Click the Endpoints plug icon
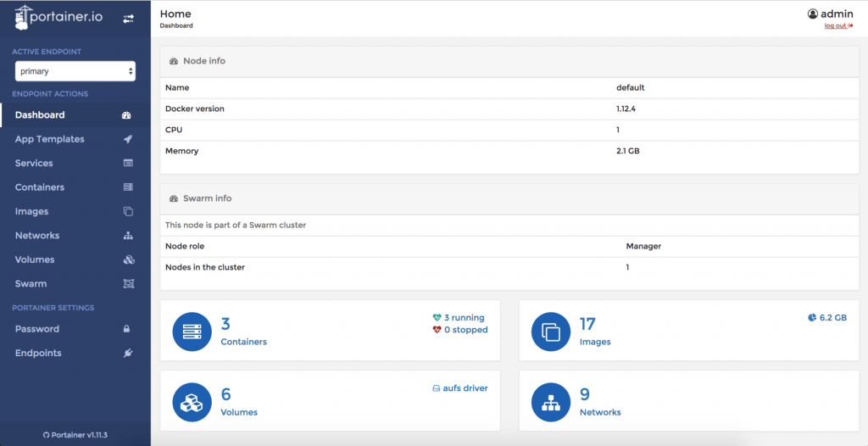Viewport: 868px width, 446px height. pos(128,354)
